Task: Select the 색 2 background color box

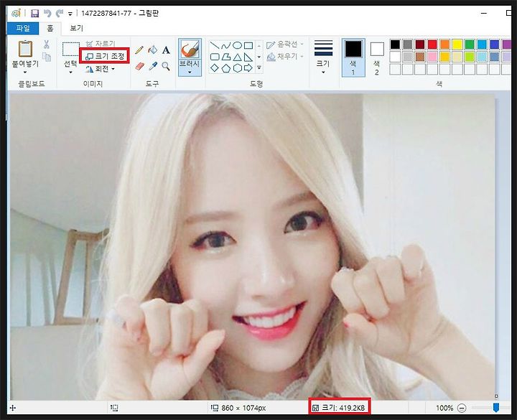Action: tap(377, 58)
